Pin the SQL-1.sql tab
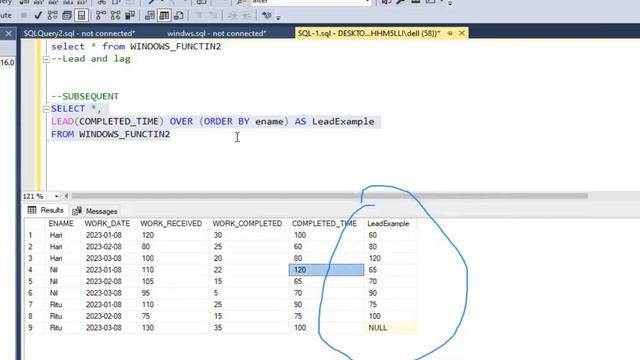 [x=450, y=33]
